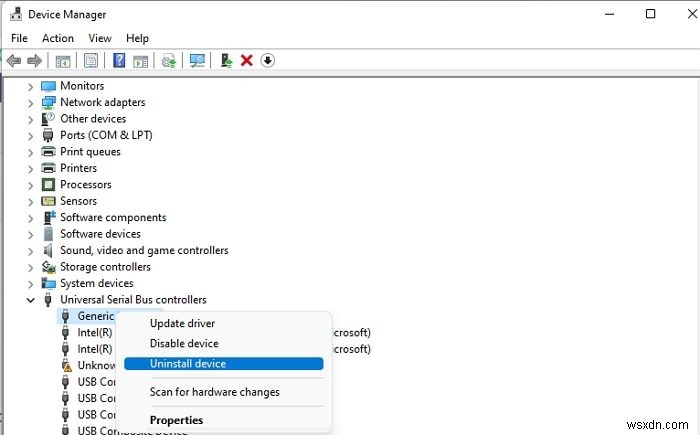700x435 pixels.
Task: Expand the System devices node
Action: coord(30,284)
